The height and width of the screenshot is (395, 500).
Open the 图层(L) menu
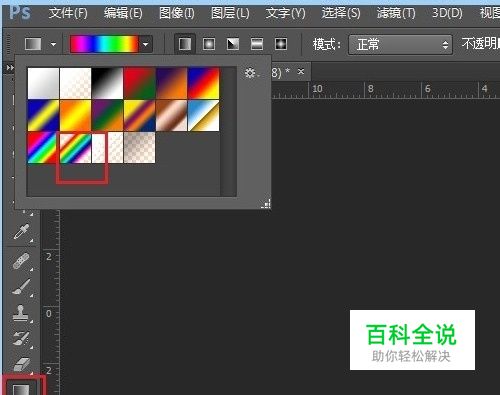230,13
